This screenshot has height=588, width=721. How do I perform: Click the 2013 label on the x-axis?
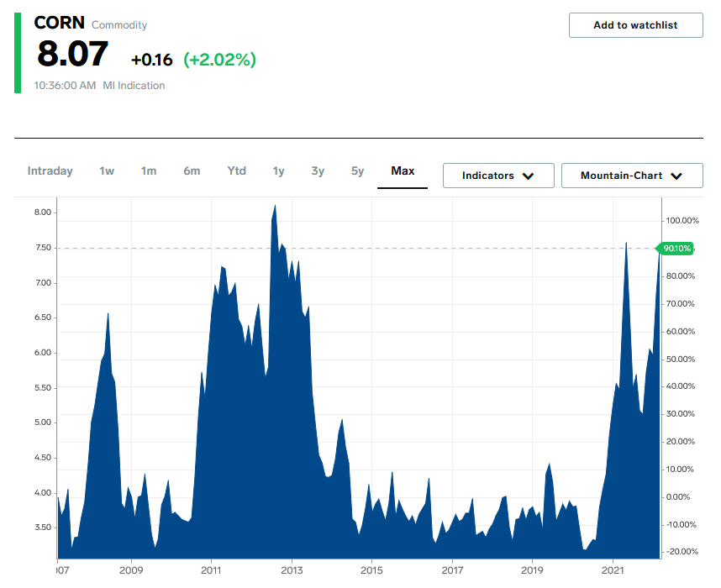click(292, 570)
